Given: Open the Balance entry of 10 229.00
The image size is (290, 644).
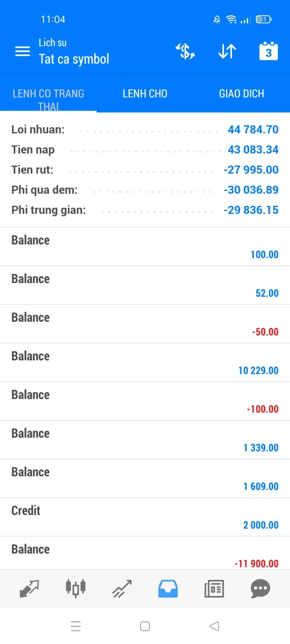Looking at the screenshot, I should click(145, 363).
